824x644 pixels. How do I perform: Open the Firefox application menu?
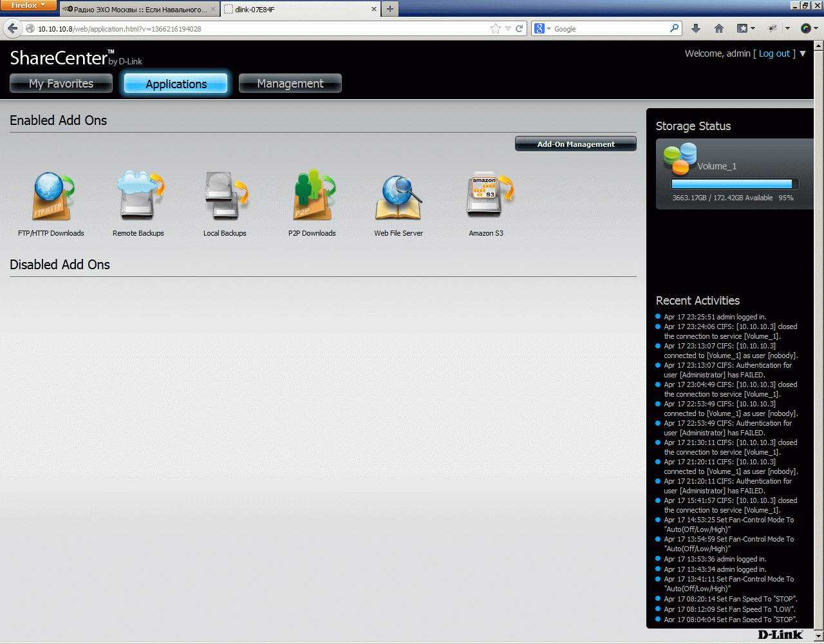coord(28,5)
